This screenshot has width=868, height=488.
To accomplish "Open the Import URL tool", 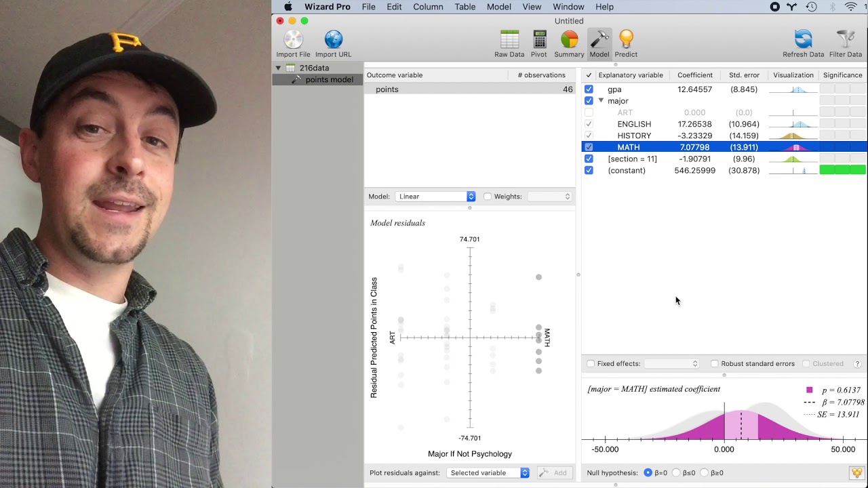I will (333, 44).
